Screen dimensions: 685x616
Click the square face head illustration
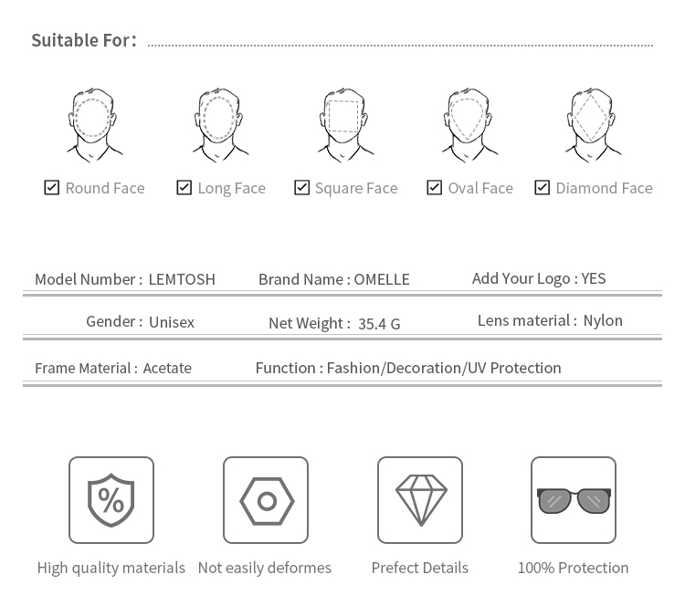[344, 123]
